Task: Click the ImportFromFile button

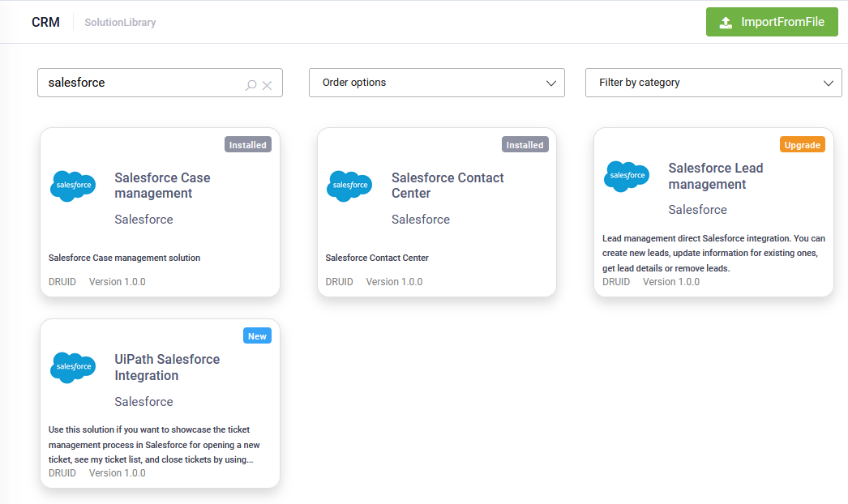Action: 772,22
